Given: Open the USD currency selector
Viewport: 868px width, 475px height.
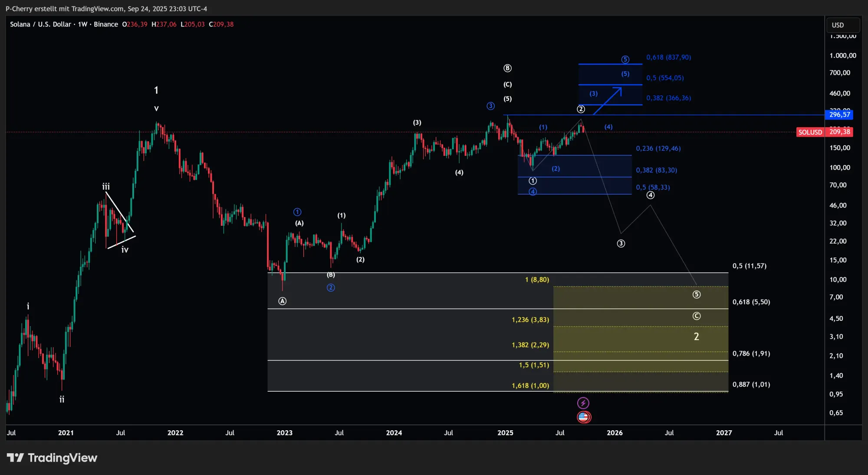Looking at the screenshot, I should click(843, 25).
